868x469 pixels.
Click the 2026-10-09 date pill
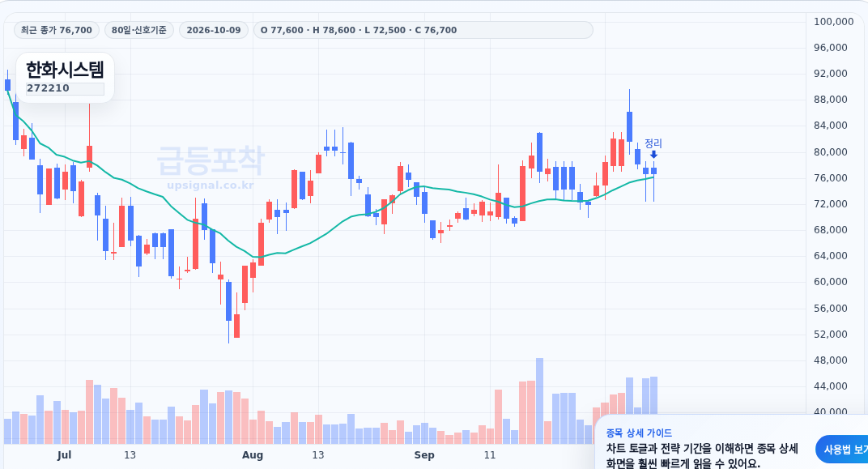click(x=214, y=30)
